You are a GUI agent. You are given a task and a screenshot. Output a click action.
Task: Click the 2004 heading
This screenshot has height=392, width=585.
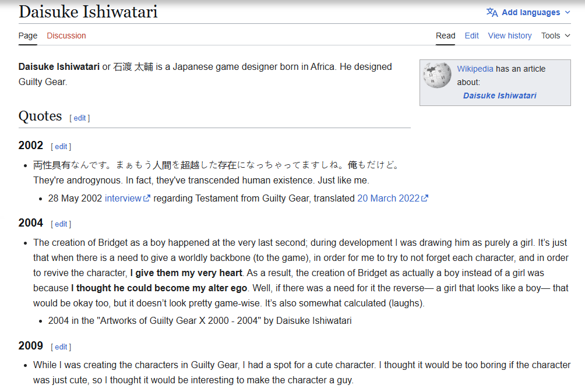click(31, 223)
